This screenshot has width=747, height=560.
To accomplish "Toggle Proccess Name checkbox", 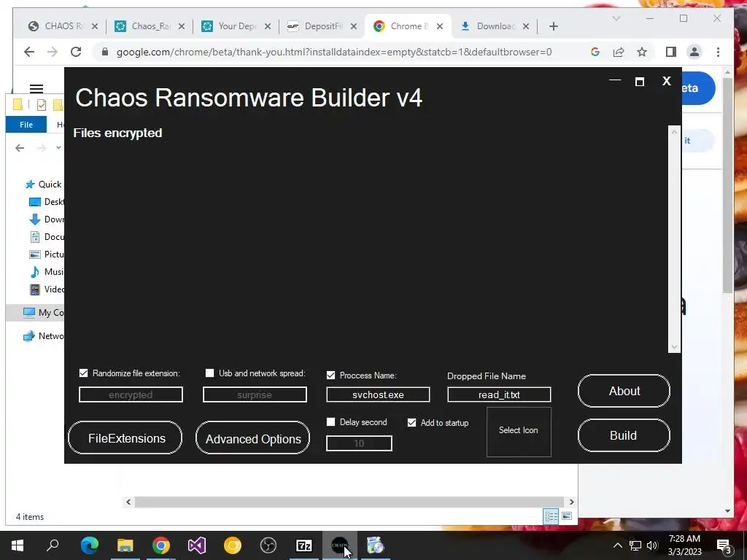I will (330, 376).
